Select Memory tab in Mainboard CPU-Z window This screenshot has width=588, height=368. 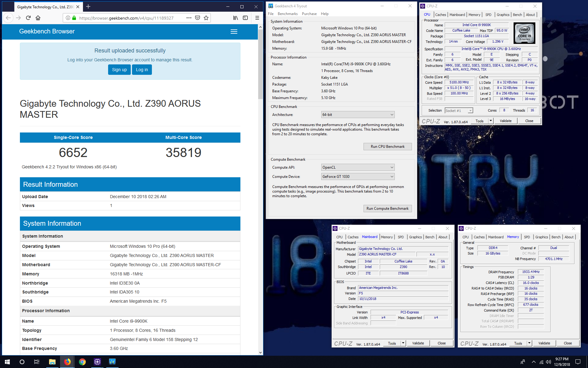click(387, 237)
